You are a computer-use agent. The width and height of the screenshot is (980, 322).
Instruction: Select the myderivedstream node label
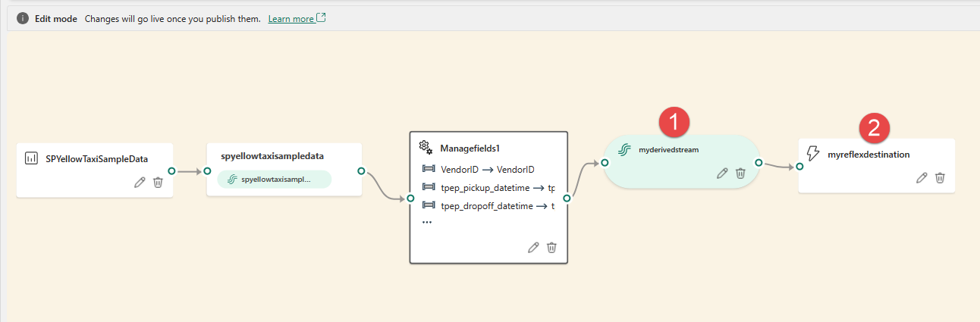coord(669,150)
